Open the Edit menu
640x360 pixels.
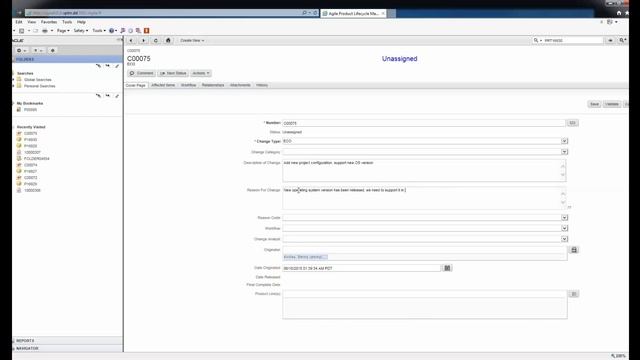coord(19,22)
